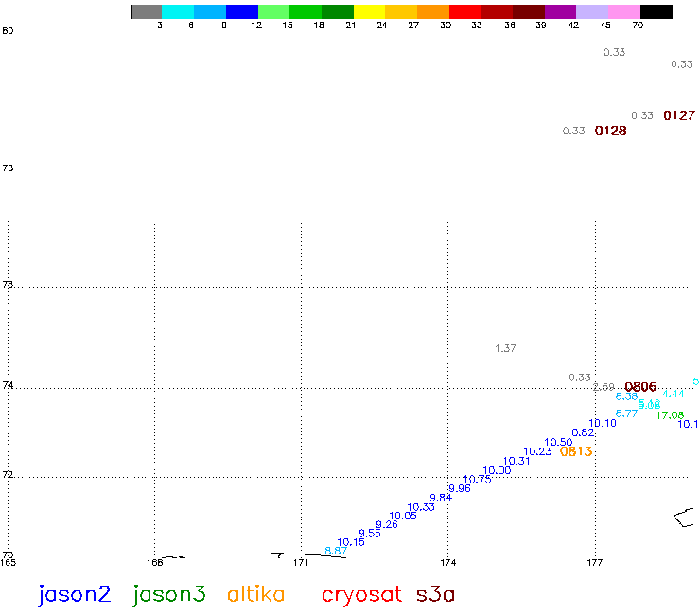Select the gray 2.59 value

(604, 387)
